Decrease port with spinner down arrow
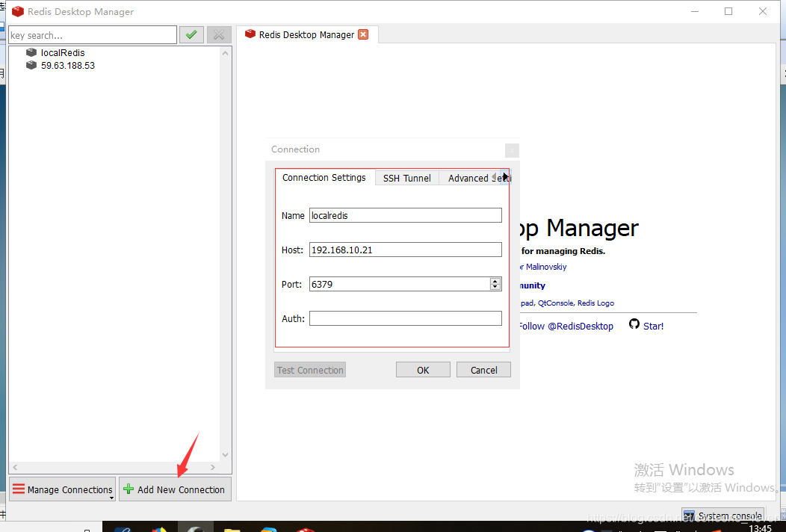Screen dimensions: 786x532 pos(495,288)
